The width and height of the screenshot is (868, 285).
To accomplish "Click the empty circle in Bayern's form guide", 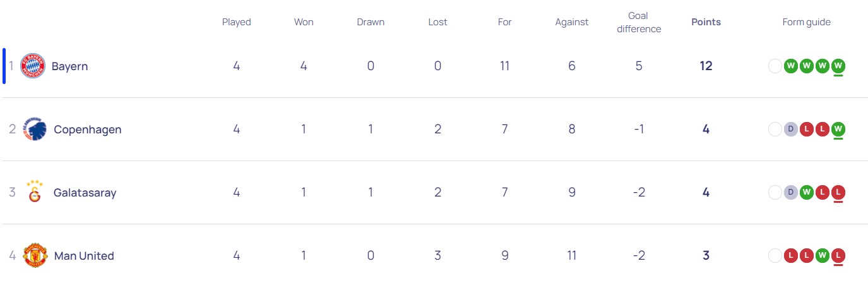I will click(775, 66).
